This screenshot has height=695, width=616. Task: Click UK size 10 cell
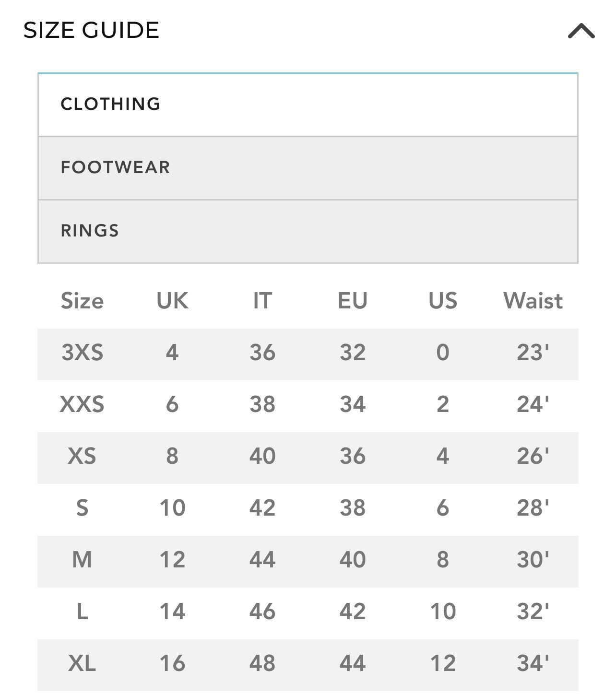pos(172,508)
